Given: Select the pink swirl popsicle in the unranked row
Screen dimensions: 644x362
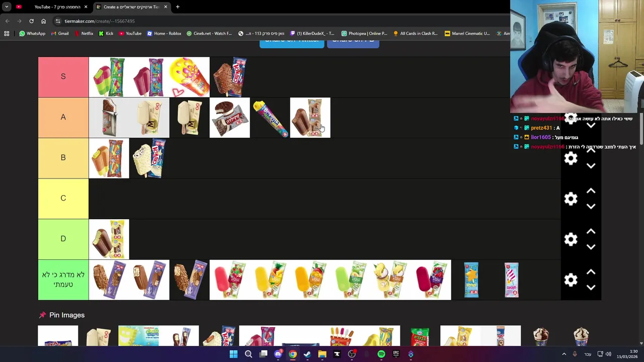Looking at the screenshot, I should (x=512, y=280).
